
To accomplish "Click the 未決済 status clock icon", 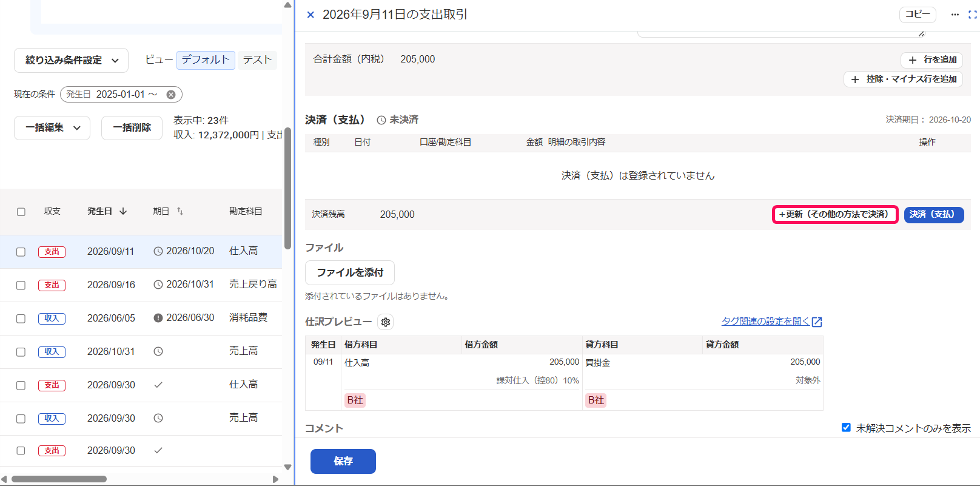I will point(381,120).
